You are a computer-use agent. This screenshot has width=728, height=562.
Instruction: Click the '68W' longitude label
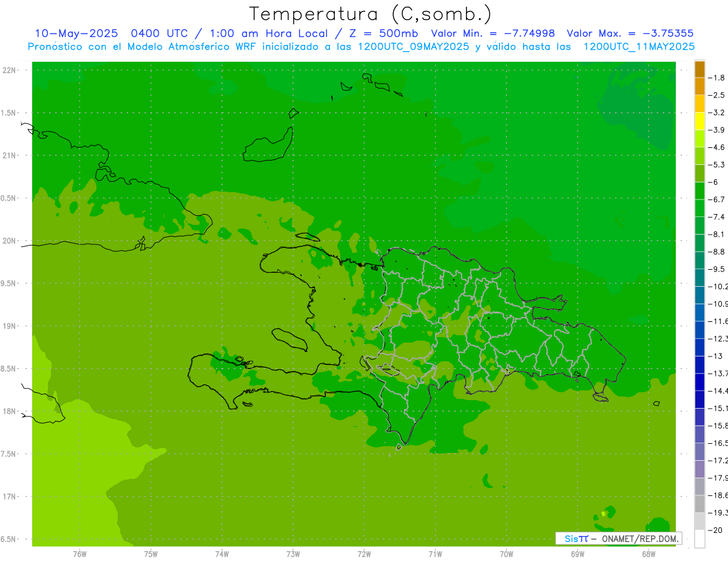click(649, 555)
